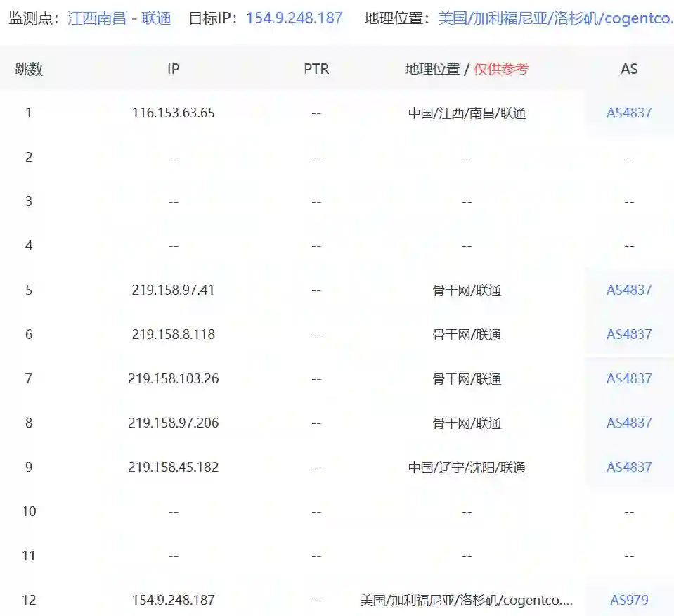Image resolution: width=674 pixels, height=616 pixels.
Task: Click the 骨干网/联通 location text on hop 5
Action: [x=467, y=290]
